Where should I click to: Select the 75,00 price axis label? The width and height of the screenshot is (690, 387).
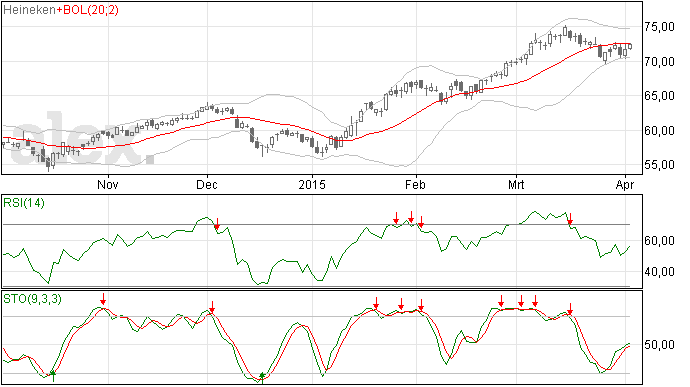(659, 27)
